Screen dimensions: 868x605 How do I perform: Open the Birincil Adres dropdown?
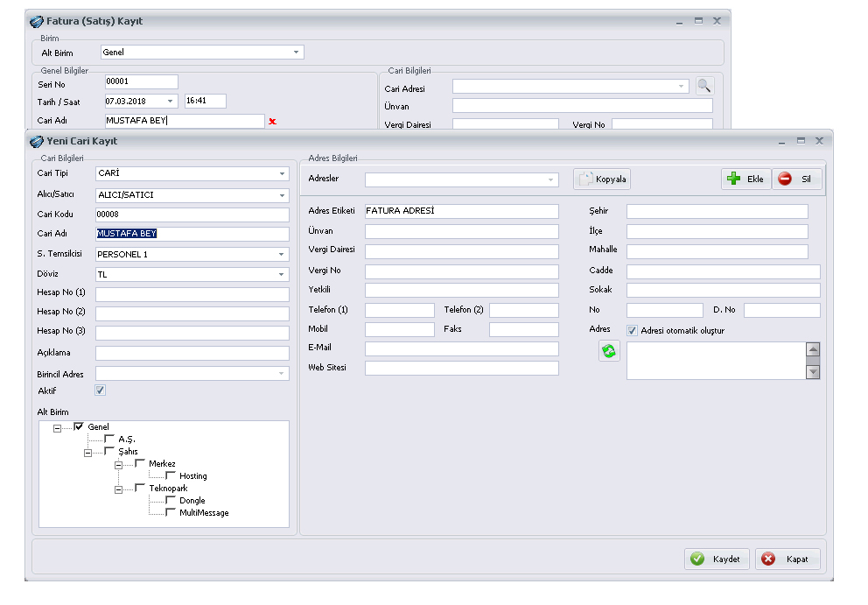pyautogui.click(x=281, y=374)
